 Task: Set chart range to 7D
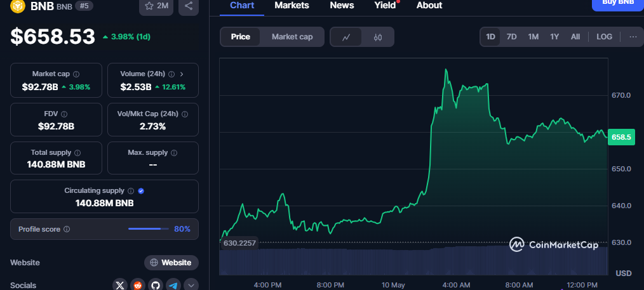511,37
